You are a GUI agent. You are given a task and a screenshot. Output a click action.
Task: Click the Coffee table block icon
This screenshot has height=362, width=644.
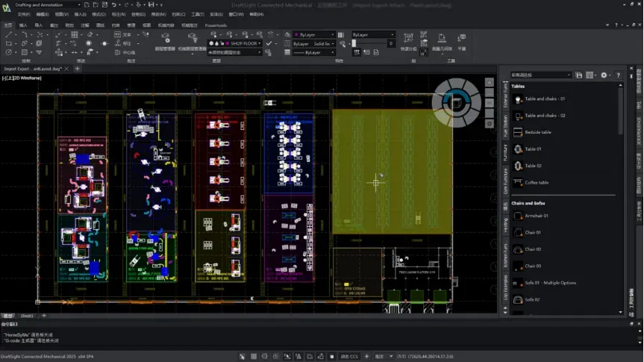(518, 182)
